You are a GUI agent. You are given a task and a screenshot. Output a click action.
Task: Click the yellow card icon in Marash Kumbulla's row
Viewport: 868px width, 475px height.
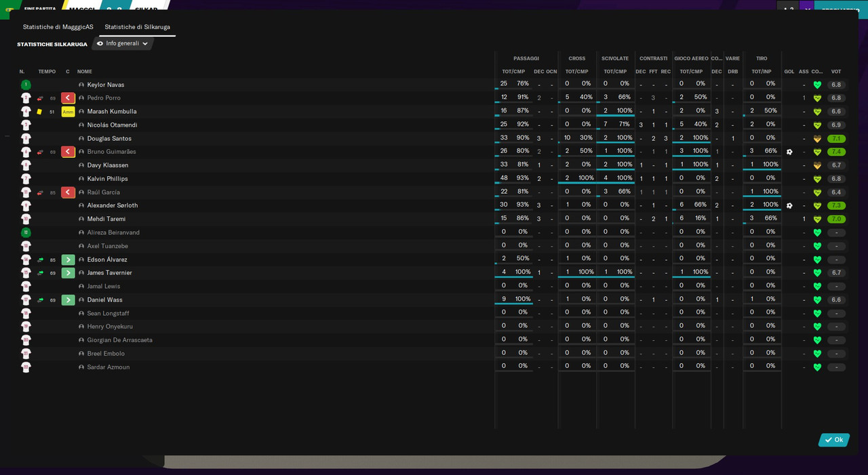coord(39,112)
